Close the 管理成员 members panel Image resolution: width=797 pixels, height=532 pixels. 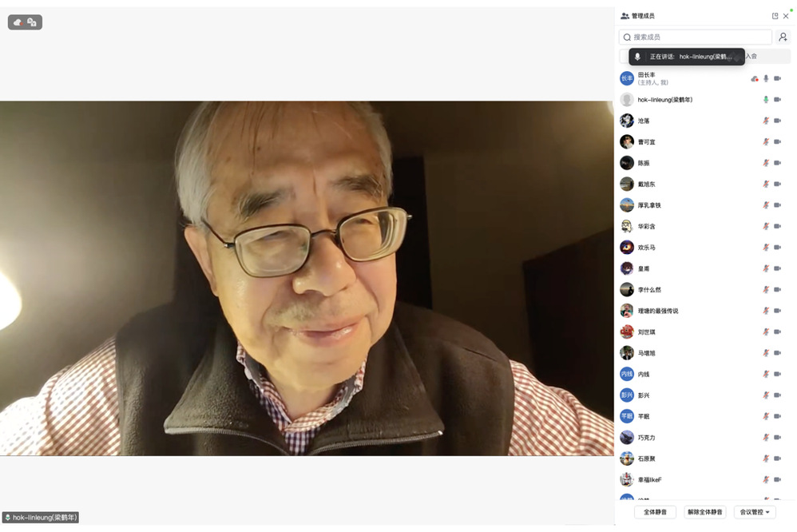[x=786, y=16]
